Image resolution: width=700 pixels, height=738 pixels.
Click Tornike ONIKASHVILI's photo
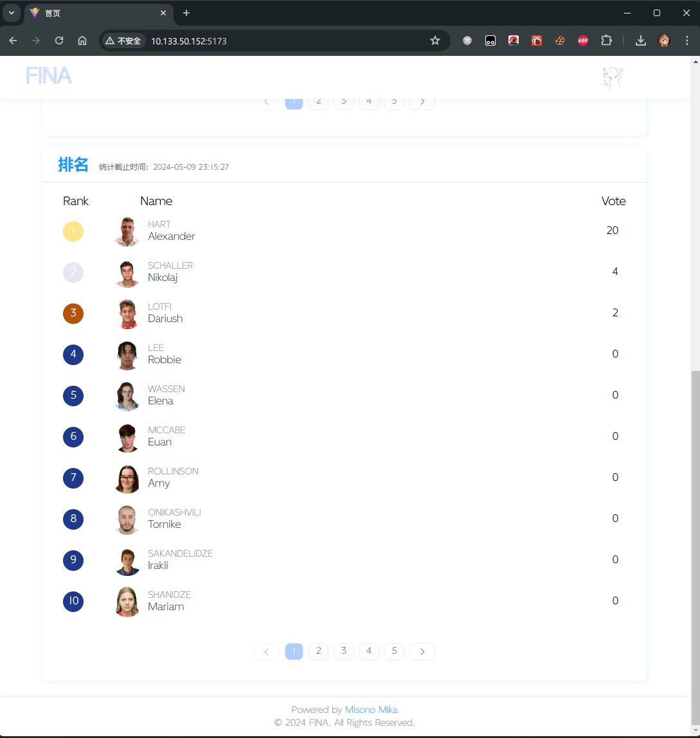(x=127, y=519)
